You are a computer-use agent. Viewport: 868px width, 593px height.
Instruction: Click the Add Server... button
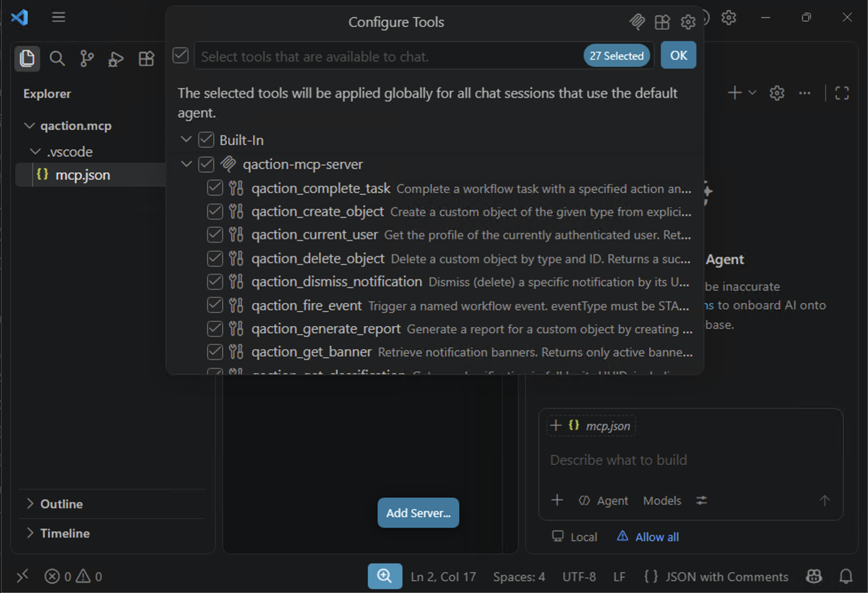click(418, 513)
